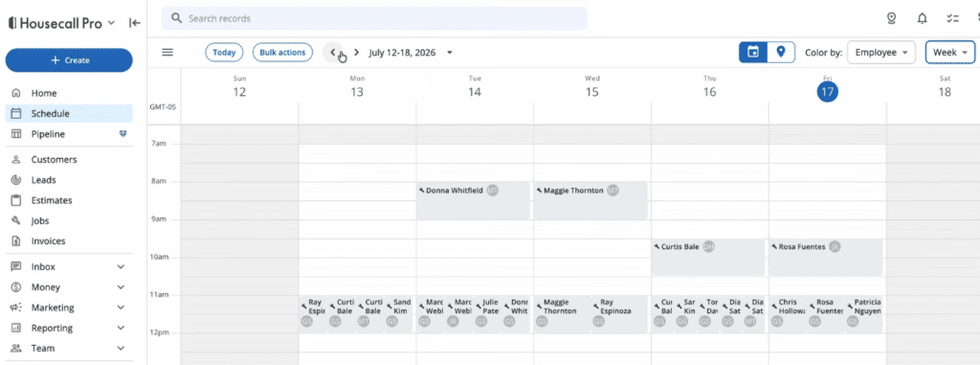The height and width of the screenshot is (365, 980).
Task: Click the Search records field
Action: point(374,19)
